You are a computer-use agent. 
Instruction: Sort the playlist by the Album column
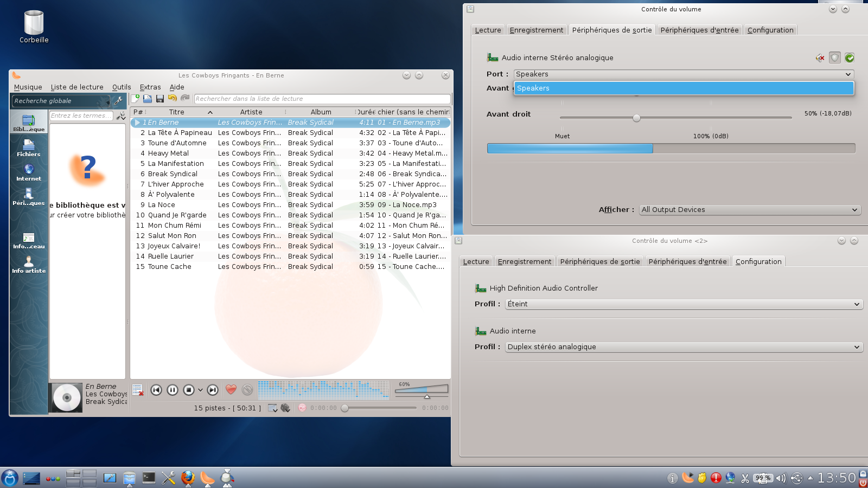point(321,112)
